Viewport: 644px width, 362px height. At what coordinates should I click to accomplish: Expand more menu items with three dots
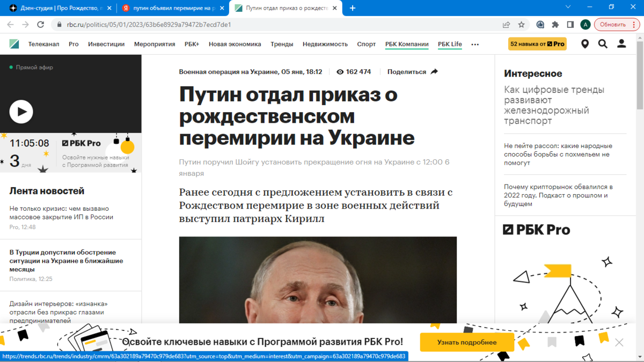475,45
